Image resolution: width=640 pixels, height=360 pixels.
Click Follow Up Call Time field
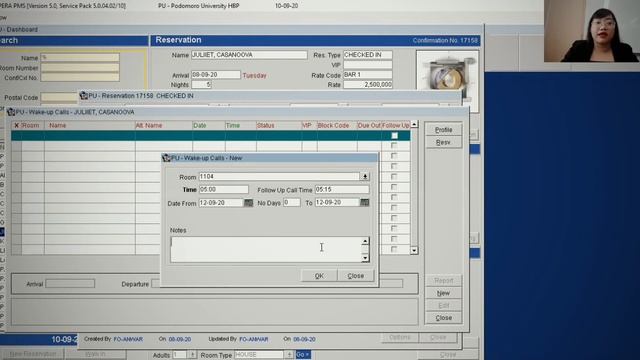[x=342, y=189]
